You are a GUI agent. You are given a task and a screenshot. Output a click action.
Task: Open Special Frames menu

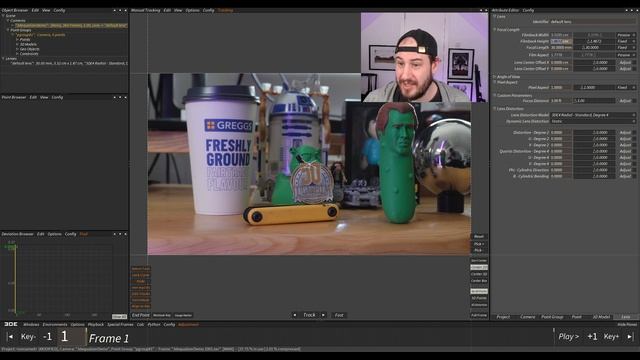[x=120, y=324]
